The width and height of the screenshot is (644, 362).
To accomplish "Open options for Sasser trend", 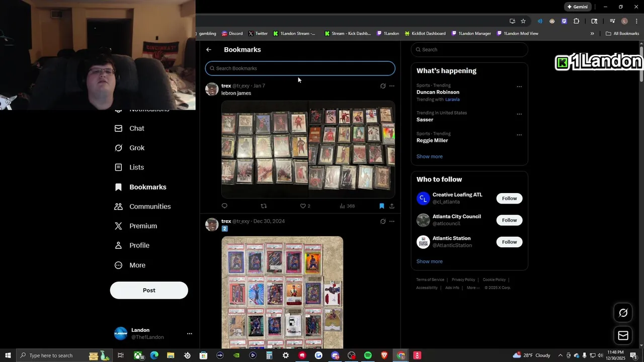I will click(x=519, y=114).
